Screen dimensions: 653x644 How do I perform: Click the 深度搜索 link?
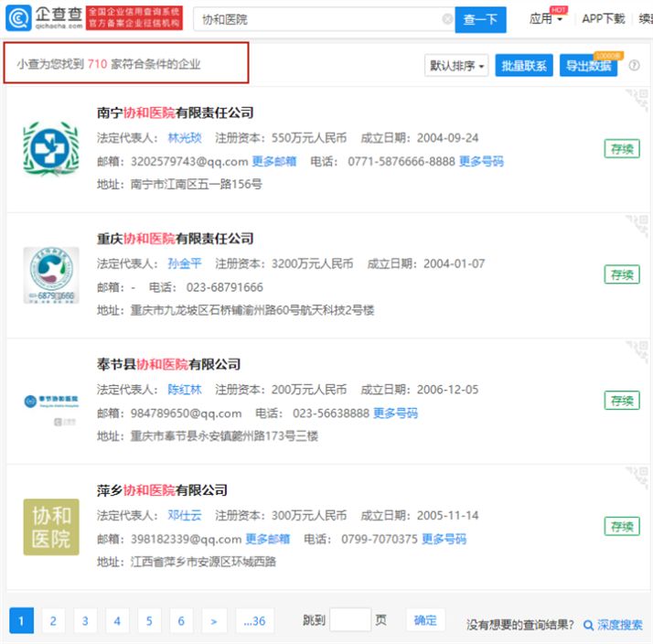click(x=619, y=625)
